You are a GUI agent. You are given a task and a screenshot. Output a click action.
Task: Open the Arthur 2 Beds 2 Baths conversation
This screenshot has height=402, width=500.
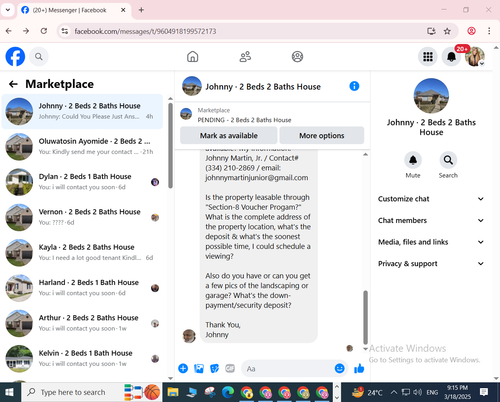[x=82, y=323]
